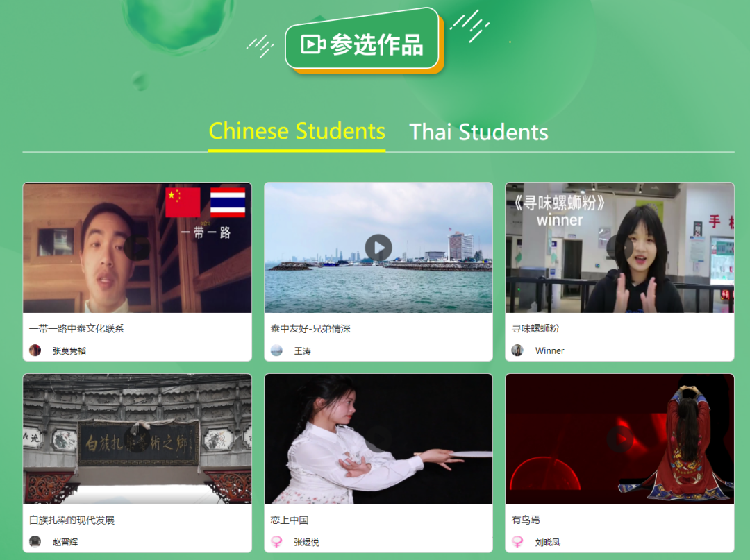Select the Chinese Students tab

coord(297,131)
